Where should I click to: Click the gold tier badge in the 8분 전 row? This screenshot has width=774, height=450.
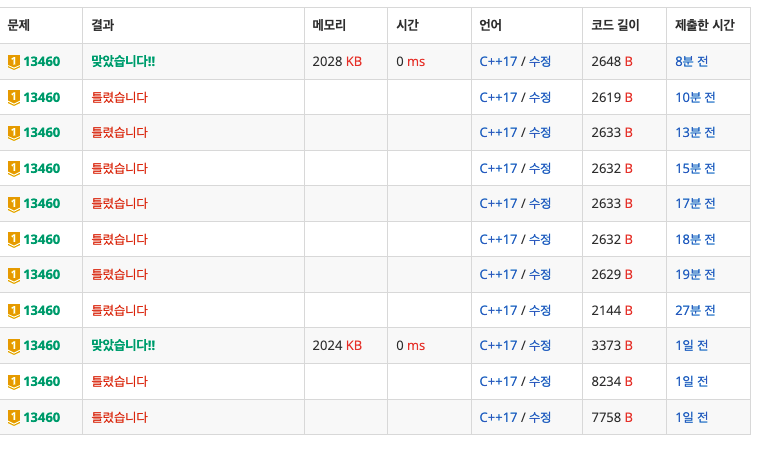coord(14,62)
